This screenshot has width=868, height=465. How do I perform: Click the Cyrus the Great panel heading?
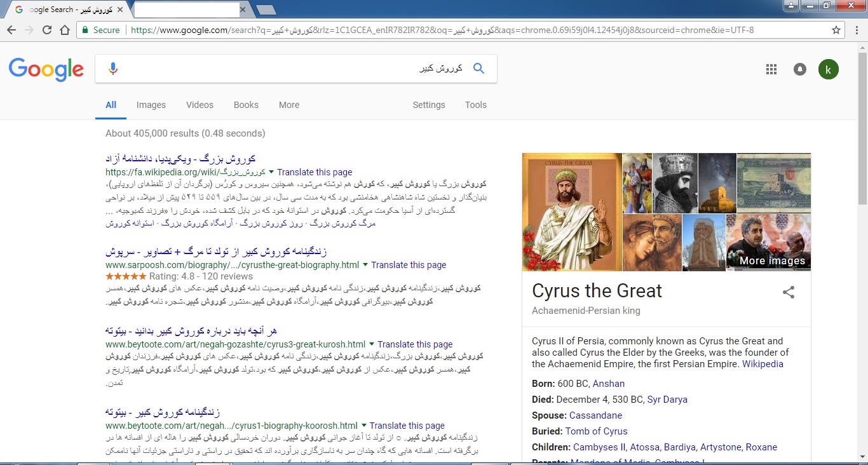pyautogui.click(x=597, y=291)
